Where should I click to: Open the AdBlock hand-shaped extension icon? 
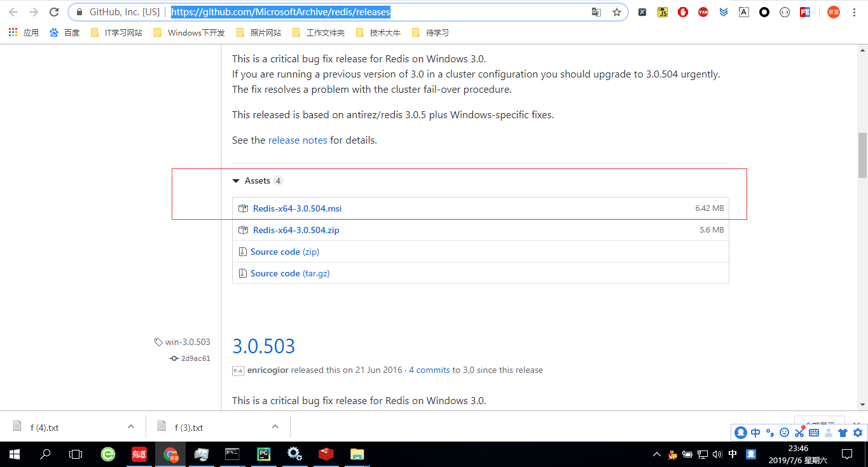coord(682,11)
